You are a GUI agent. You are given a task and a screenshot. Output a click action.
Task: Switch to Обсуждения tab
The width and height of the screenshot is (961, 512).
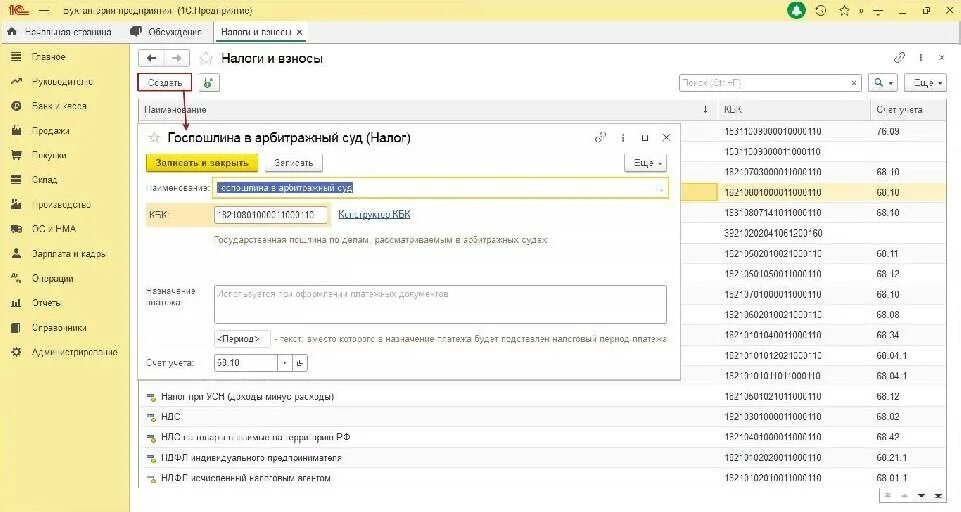point(167,32)
